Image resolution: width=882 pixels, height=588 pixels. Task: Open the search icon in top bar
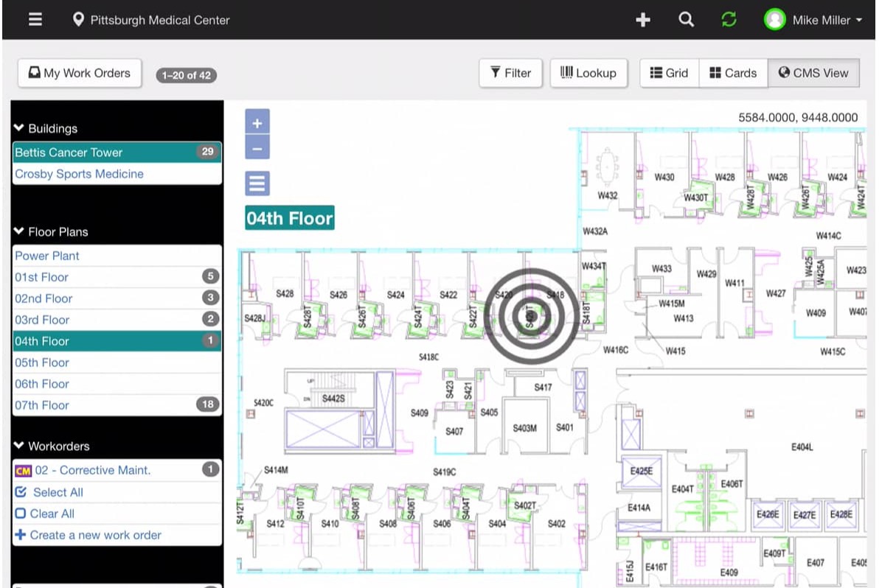pos(686,20)
